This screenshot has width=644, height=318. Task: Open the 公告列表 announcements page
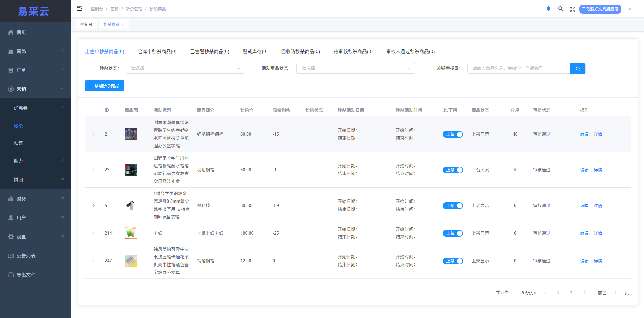click(26, 255)
